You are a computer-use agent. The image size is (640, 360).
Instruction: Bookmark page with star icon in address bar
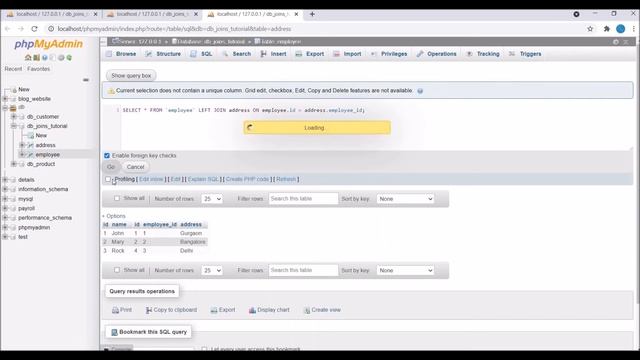pos(590,29)
